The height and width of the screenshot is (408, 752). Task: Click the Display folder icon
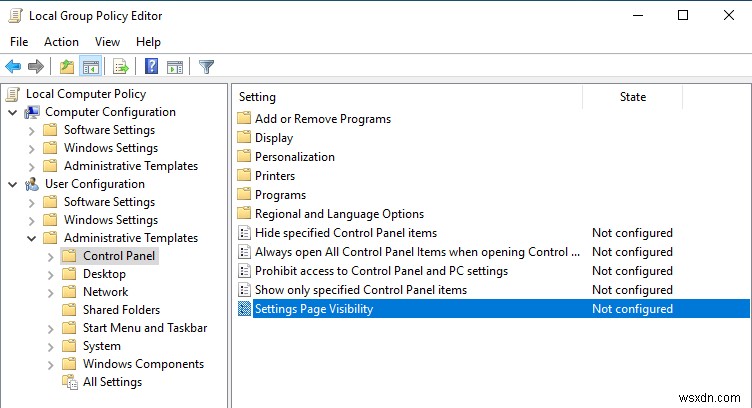pyautogui.click(x=244, y=137)
